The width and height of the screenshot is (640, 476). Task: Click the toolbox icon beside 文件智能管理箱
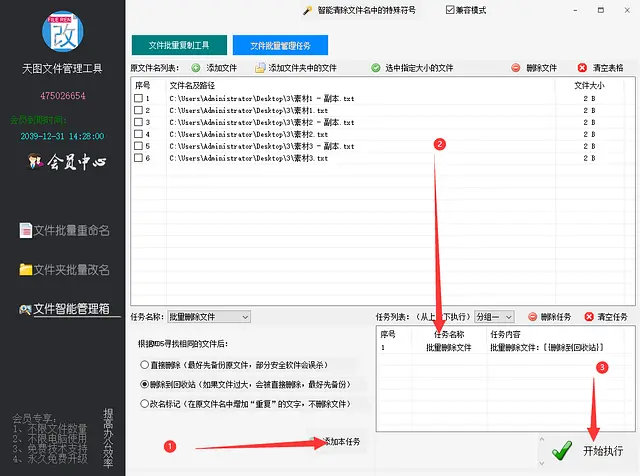click(x=25, y=309)
